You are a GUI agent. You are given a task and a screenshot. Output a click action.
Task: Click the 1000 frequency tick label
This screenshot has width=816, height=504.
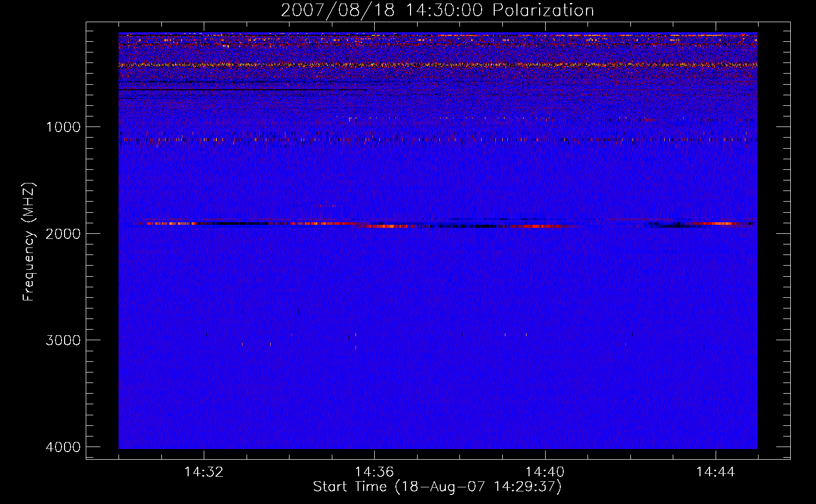63,127
